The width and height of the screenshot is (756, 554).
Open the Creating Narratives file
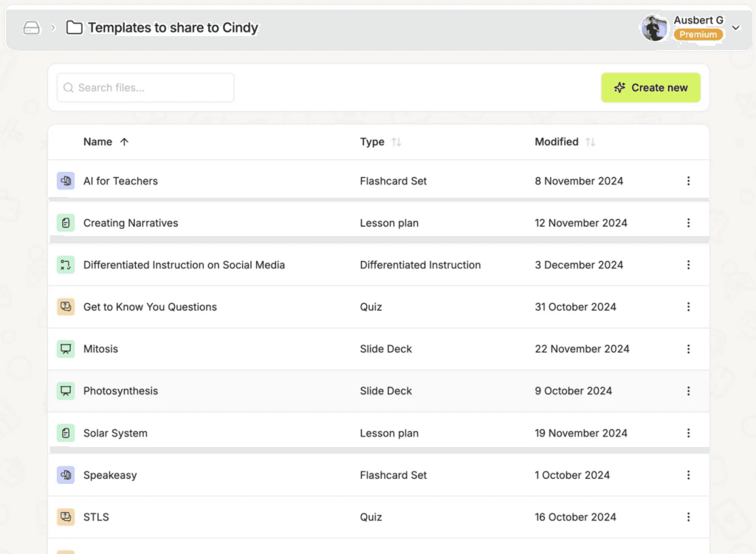pyautogui.click(x=131, y=223)
